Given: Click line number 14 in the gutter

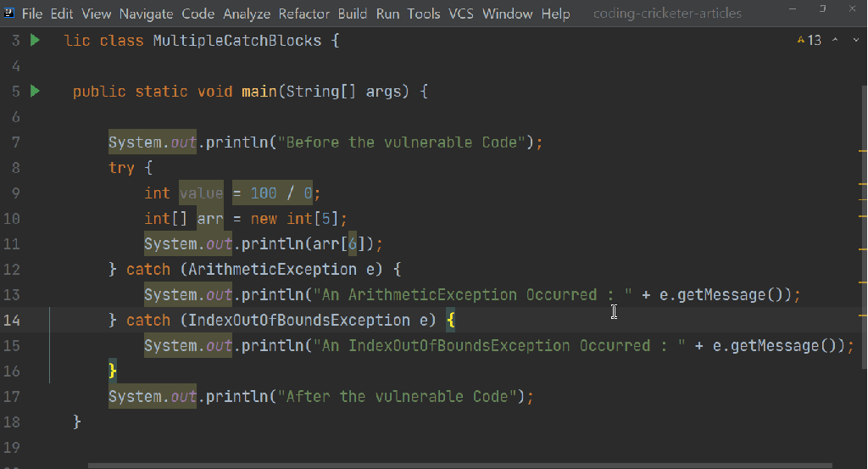Looking at the screenshot, I should pyautogui.click(x=12, y=320).
